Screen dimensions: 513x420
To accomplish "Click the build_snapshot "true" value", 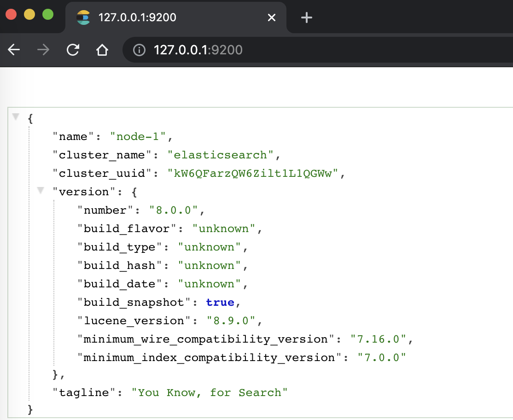I will 220,302.
